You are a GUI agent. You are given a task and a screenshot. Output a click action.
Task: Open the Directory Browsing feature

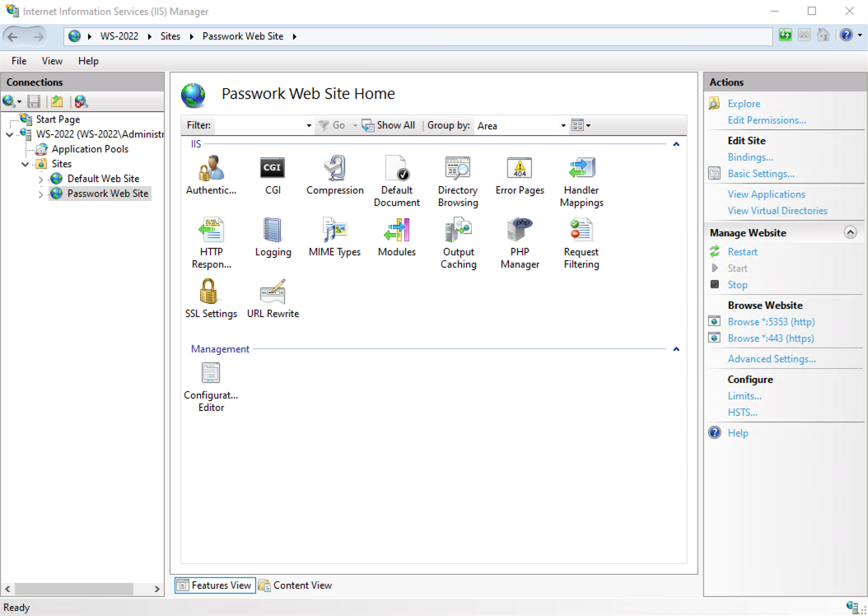pos(458,170)
